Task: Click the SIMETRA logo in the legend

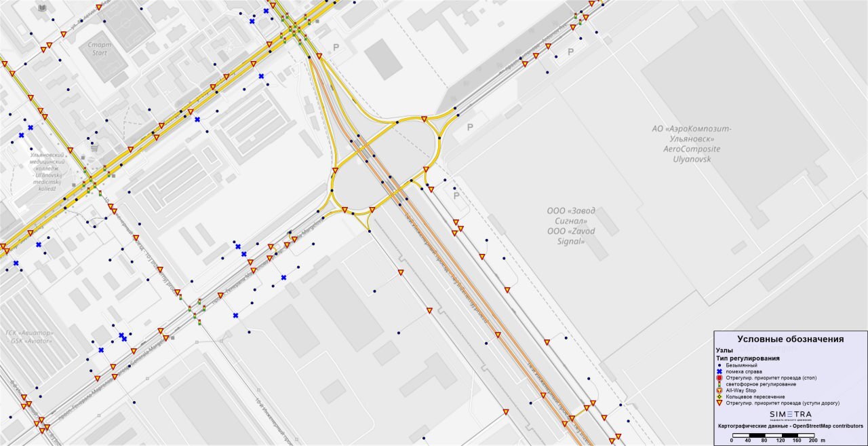Action: (x=791, y=415)
